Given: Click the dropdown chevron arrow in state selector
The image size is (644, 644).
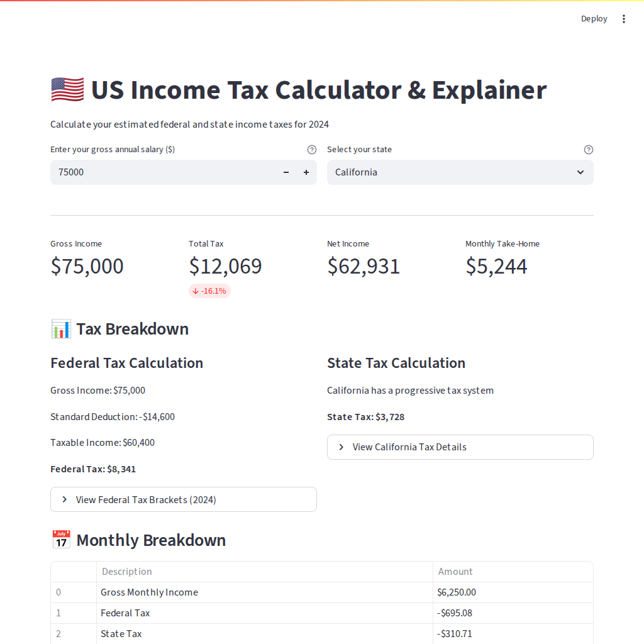Looking at the screenshot, I should click(580, 172).
